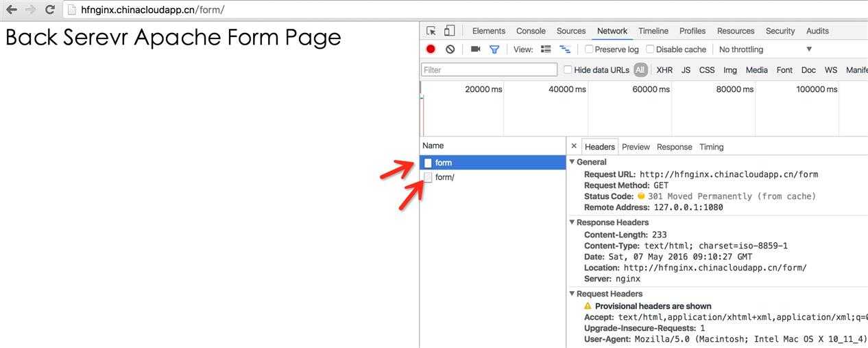The width and height of the screenshot is (868, 348).
Task: Switch to the Timing detail tab
Action: [711, 147]
